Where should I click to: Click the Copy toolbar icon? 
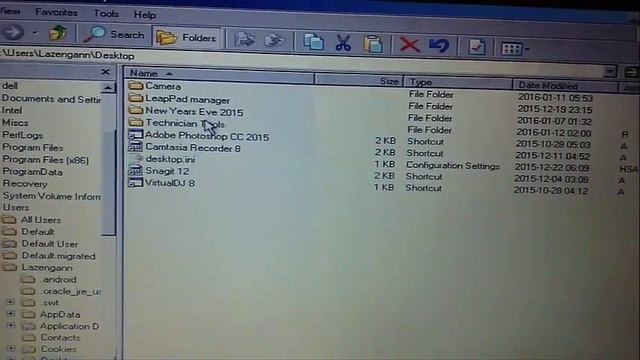pos(313,42)
